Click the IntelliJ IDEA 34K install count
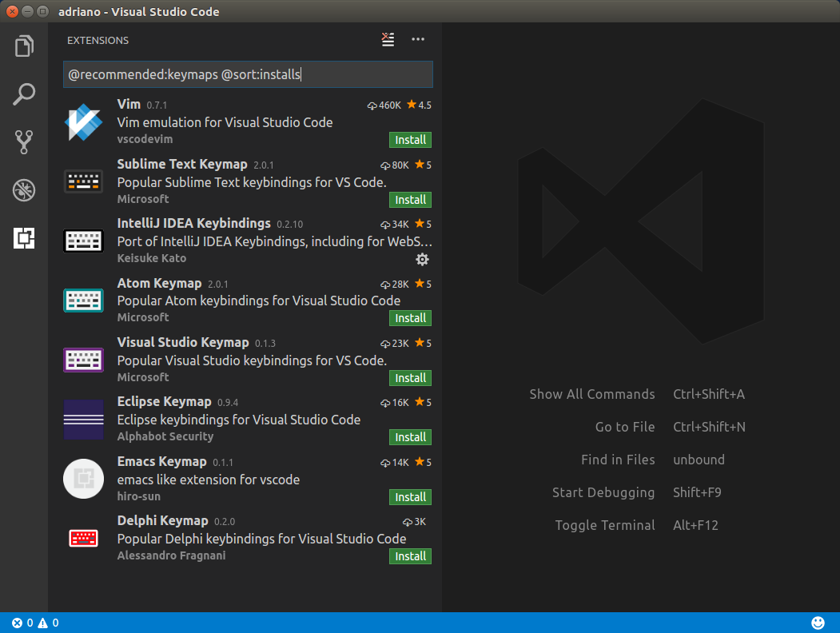 [x=395, y=225]
